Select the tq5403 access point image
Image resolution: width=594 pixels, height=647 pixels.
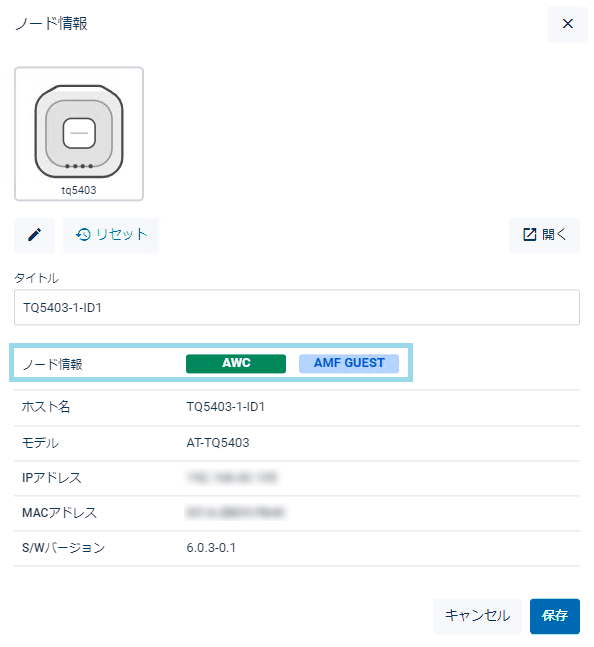click(x=79, y=132)
